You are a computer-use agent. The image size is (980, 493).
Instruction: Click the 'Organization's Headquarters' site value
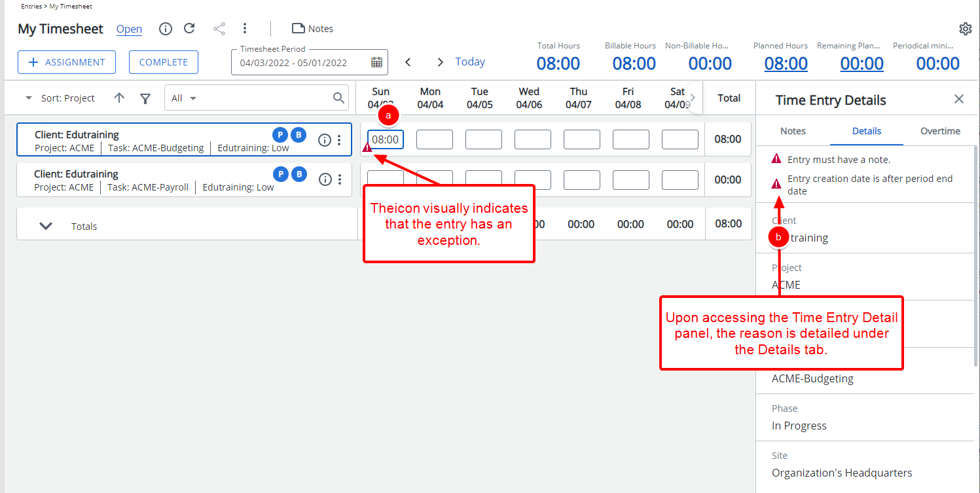(x=842, y=473)
